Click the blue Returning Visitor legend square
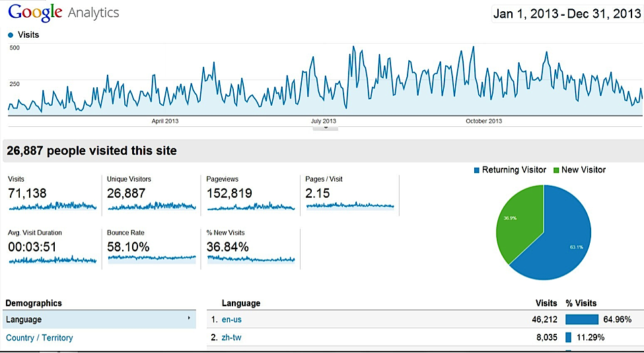 click(x=477, y=171)
